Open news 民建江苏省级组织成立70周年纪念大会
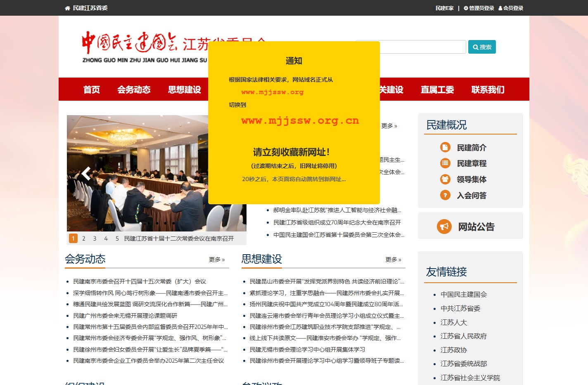 337,222
